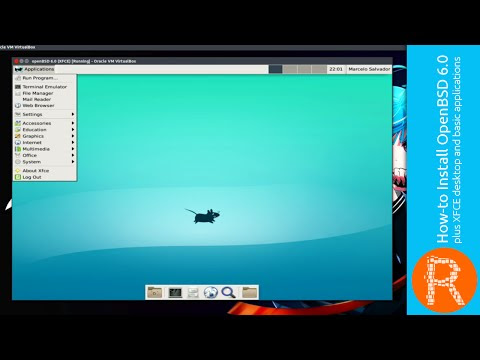The height and width of the screenshot is (360, 480).
Task: Open the Applications menu button
Action: pyautogui.click(x=34, y=69)
